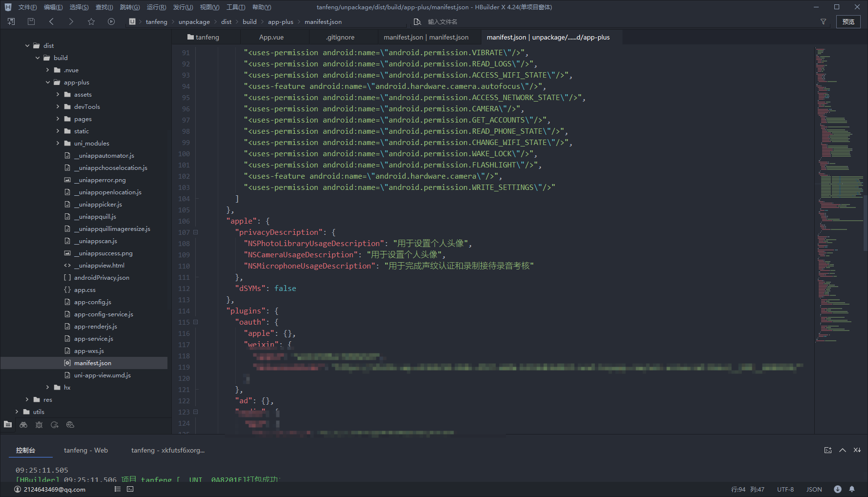
Task: Click the save file icon
Action: tap(31, 21)
